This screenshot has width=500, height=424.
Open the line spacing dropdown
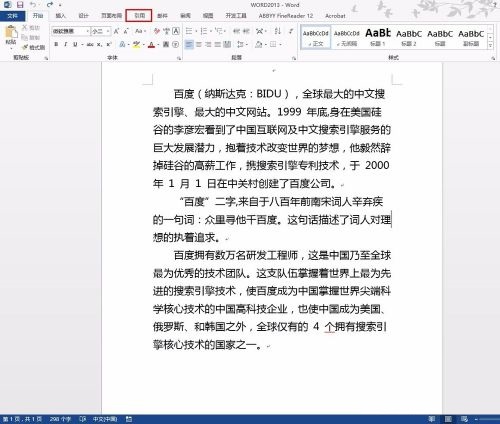point(242,44)
